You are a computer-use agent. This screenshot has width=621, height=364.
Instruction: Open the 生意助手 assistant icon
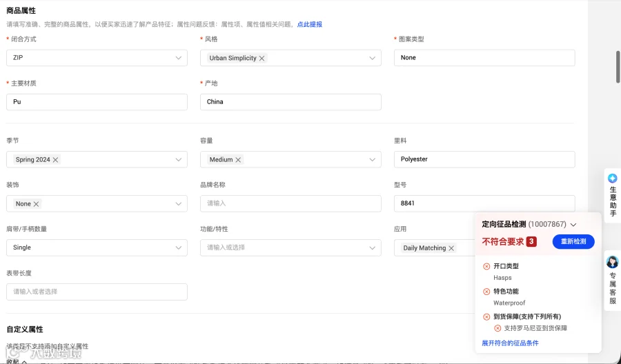(612, 179)
